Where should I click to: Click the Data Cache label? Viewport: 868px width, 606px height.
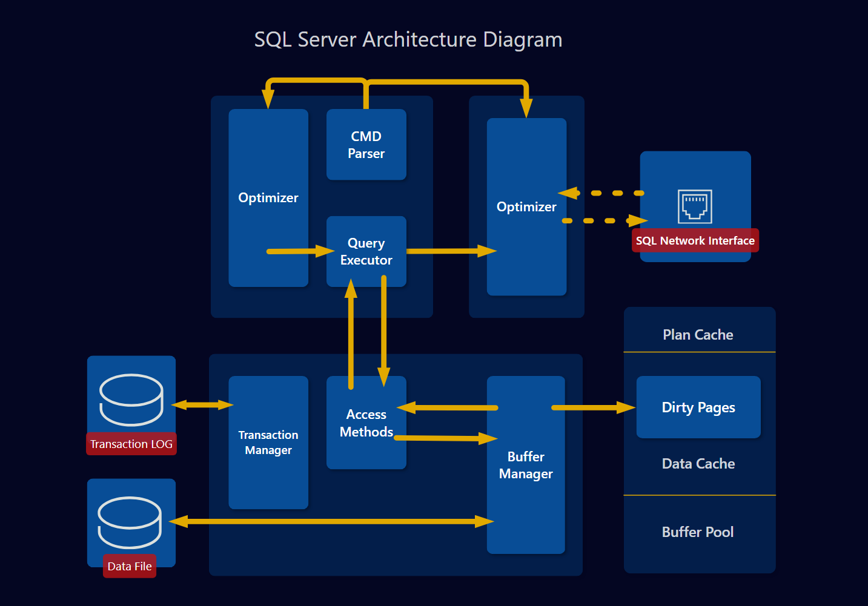point(698,464)
